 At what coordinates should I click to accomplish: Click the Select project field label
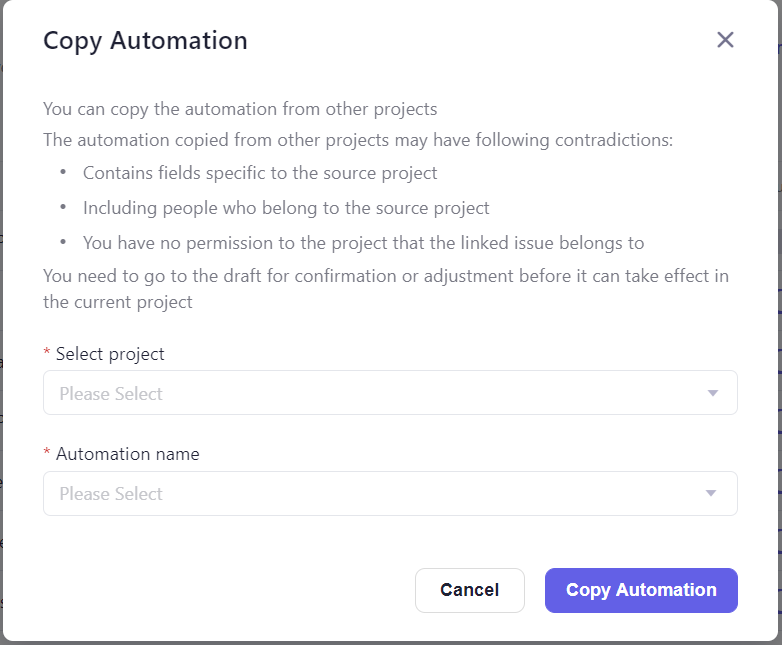pyautogui.click(x=110, y=354)
